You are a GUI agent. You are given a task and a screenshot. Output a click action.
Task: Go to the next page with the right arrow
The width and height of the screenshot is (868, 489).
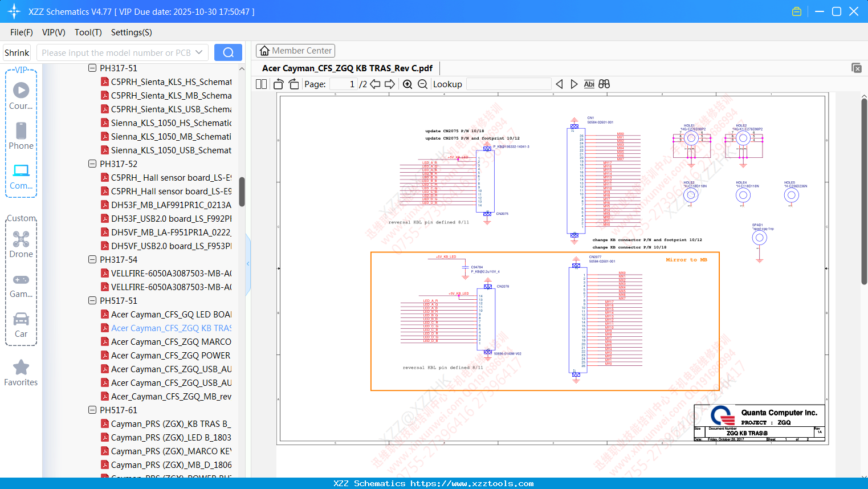[390, 84]
